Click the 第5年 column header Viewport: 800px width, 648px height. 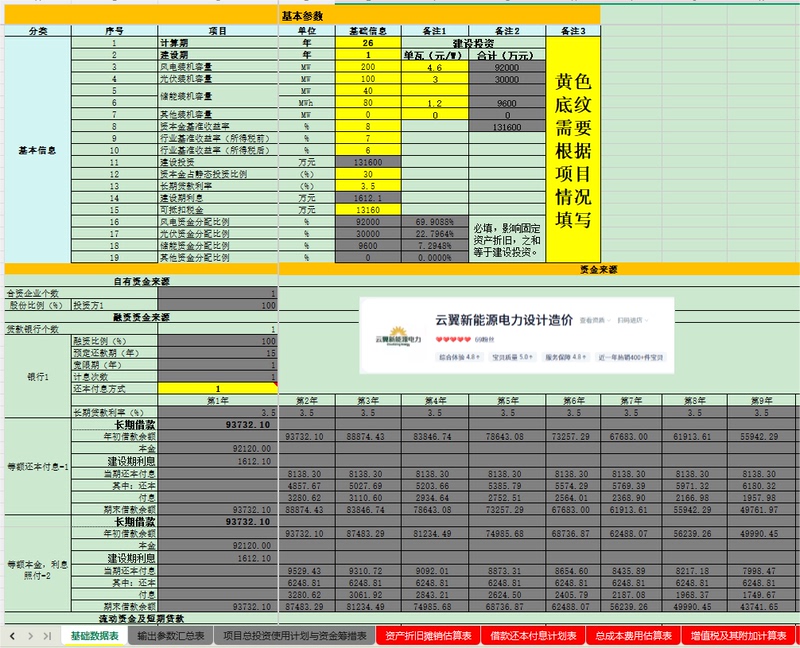tap(507, 401)
